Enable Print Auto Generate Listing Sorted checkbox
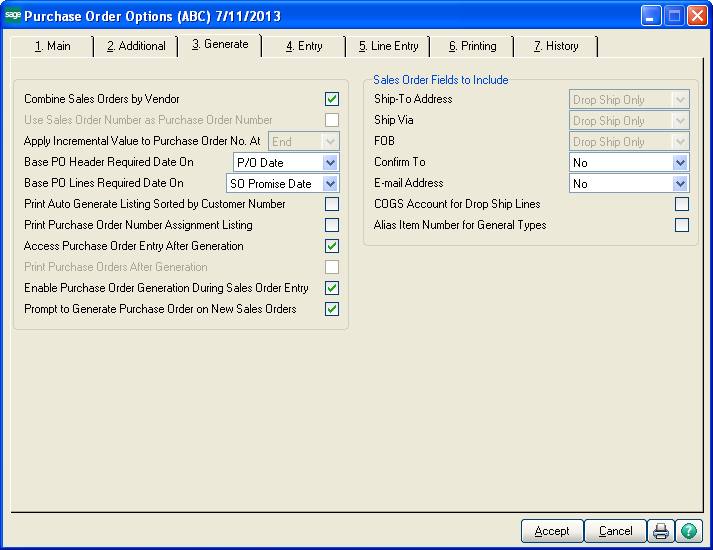 (x=332, y=204)
